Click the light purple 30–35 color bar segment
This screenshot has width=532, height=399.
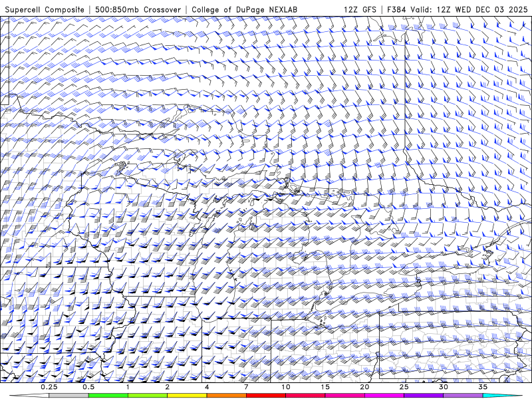coord(463,396)
